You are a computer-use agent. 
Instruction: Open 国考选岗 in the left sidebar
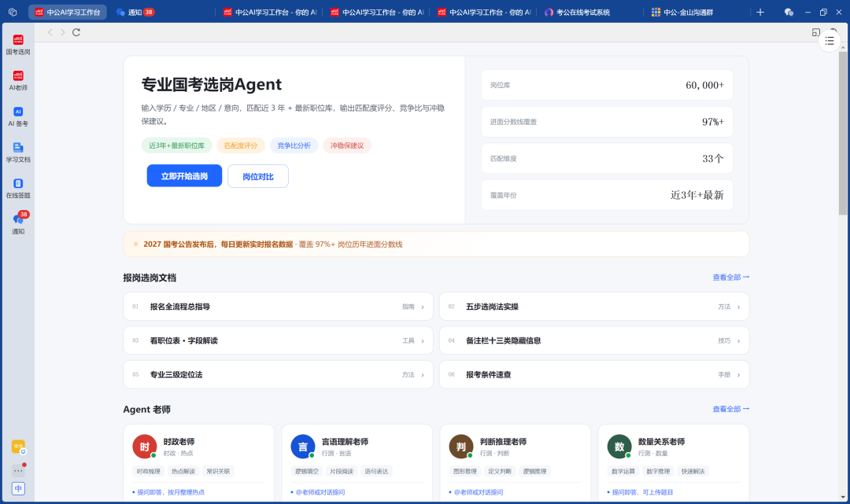(x=18, y=44)
